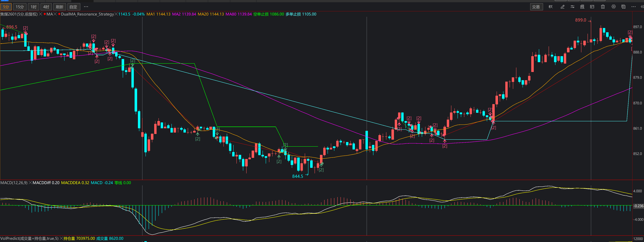Remove the MA indicator

coord(55,14)
